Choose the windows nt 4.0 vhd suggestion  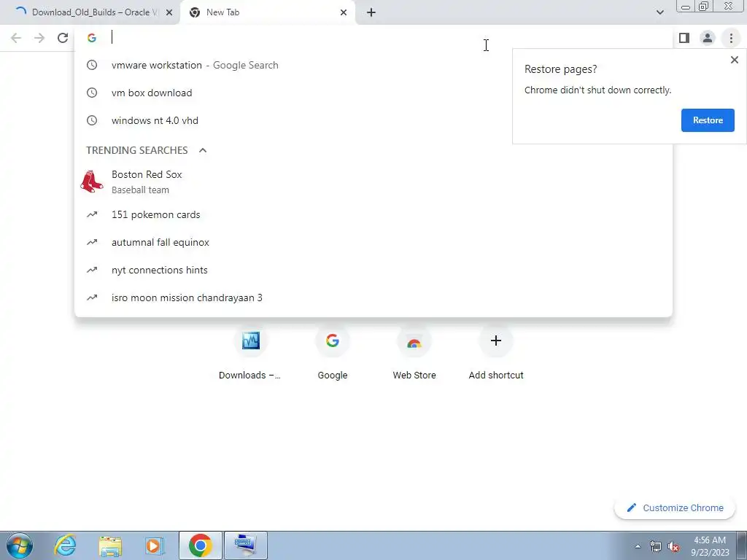[x=373, y=120]
